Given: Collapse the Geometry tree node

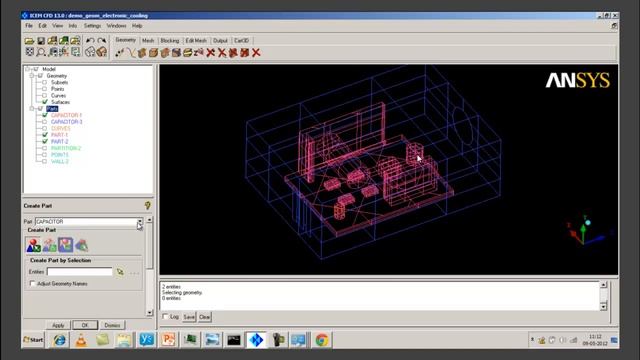Looking at the screenshot, I should tap(31, 76).
